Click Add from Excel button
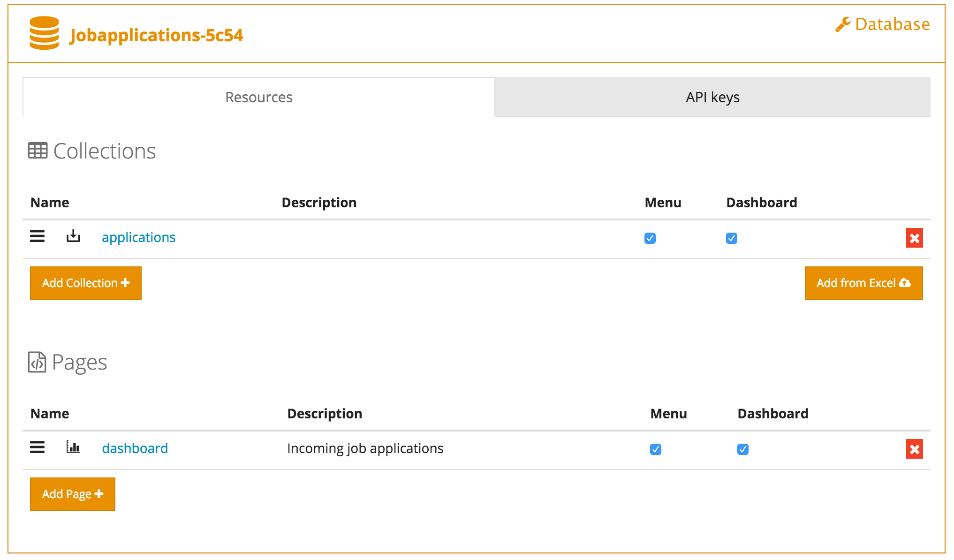Screen dimensions: 954x560 (x=863, y=283)
